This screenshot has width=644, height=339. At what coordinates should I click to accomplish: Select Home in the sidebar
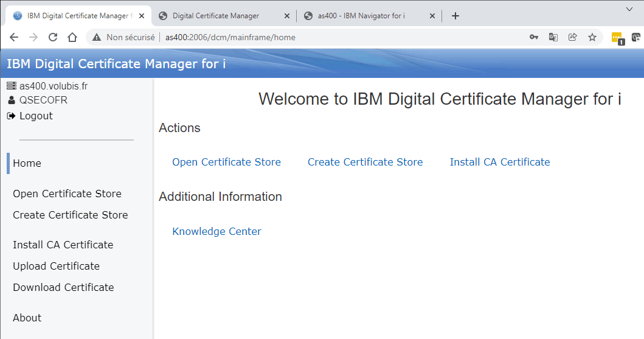tap(27, 163)
